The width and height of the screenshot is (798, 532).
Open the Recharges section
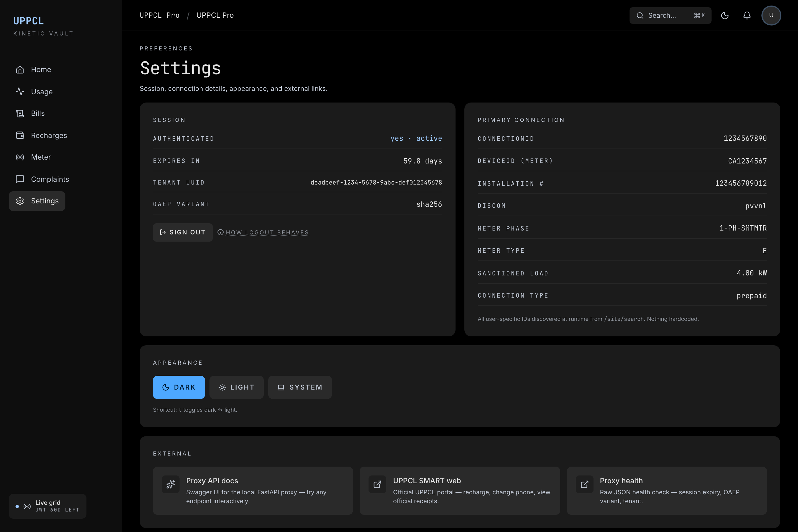(41, 135)
